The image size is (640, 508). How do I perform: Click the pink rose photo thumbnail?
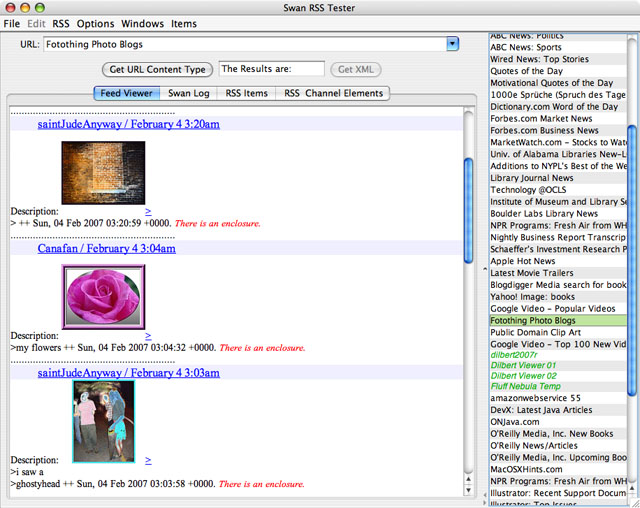pyautogui.click(x=104, y=297)
